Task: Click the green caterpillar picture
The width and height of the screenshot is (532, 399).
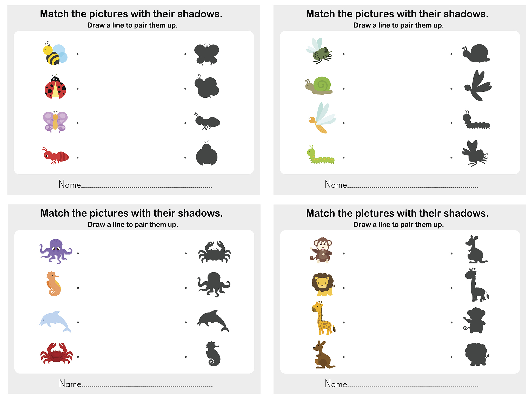Action: pyautogui.click(x=321, y=155)
